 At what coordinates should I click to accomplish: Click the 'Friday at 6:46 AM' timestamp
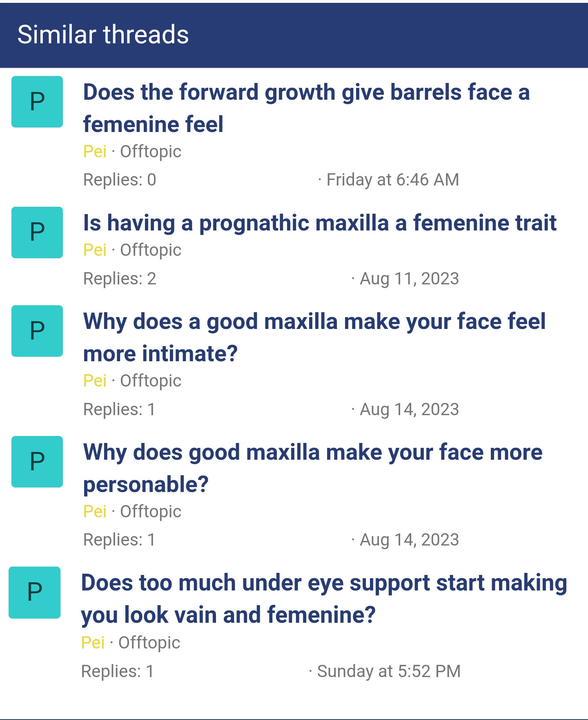pyautogui.click(x=393, y=180)
